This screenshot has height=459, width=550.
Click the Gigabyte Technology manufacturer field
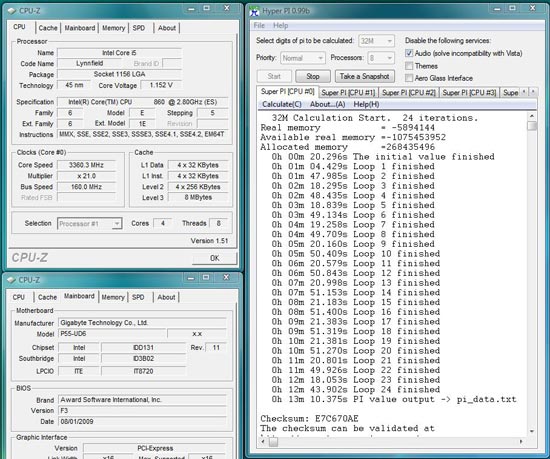coord(142,323)
